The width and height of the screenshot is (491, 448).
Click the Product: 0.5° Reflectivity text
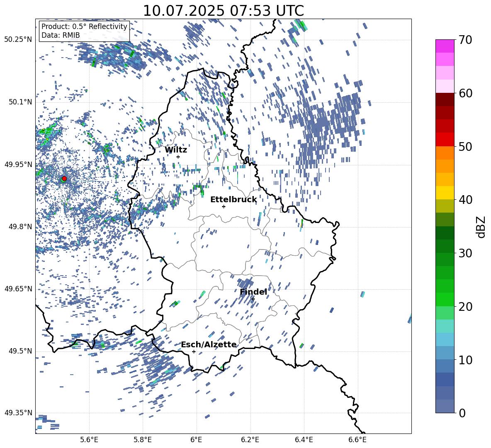tap(84, 27)
